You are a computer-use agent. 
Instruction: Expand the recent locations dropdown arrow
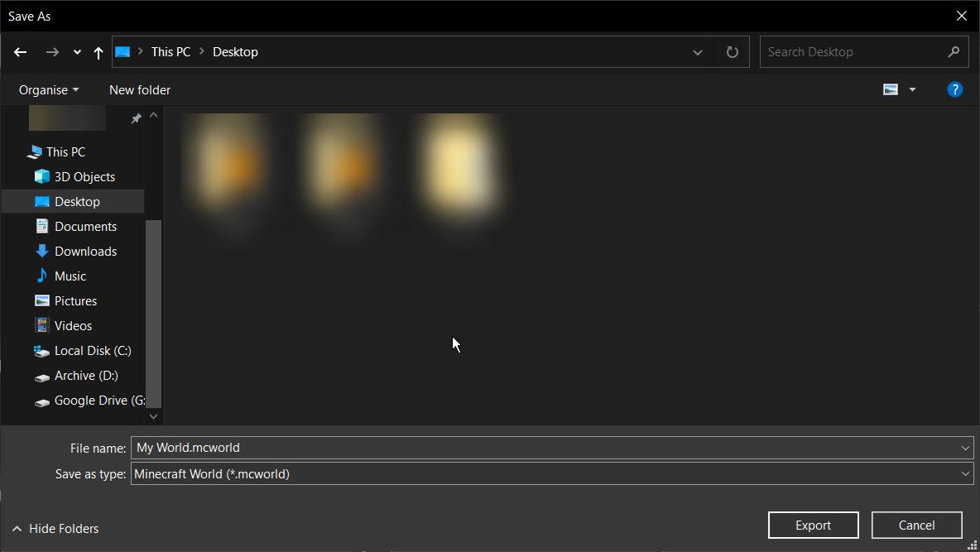tap(77, 52)
